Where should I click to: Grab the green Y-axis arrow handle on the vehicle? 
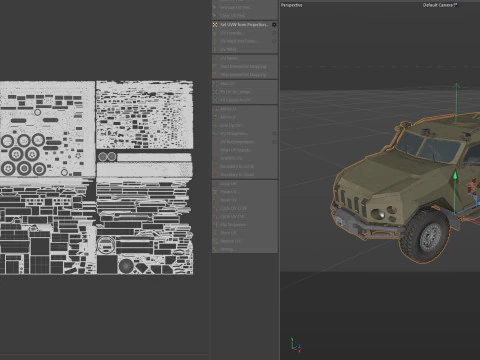[x=455, y=176]
